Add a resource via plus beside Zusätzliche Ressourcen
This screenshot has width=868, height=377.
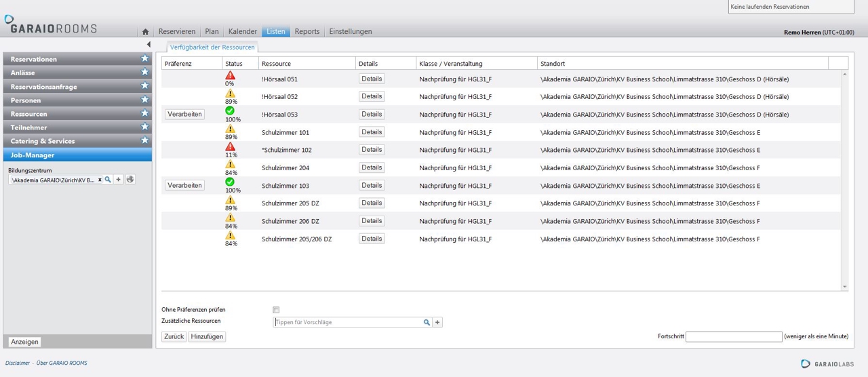(437, 323)
